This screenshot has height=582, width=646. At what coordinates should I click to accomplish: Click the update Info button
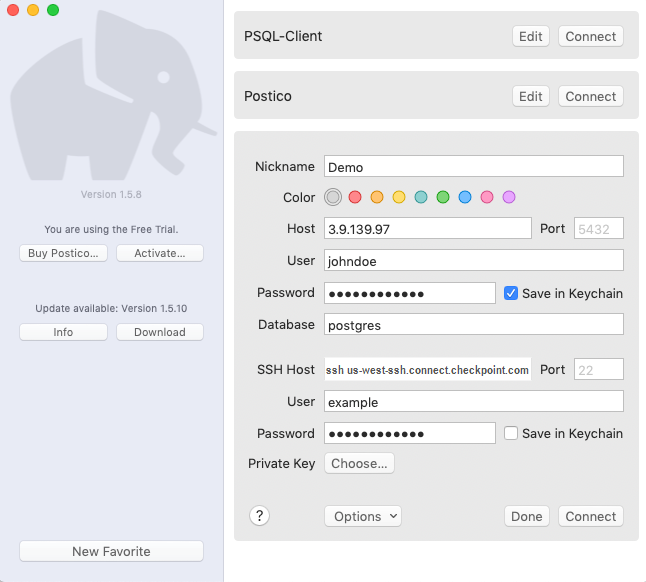63,332
